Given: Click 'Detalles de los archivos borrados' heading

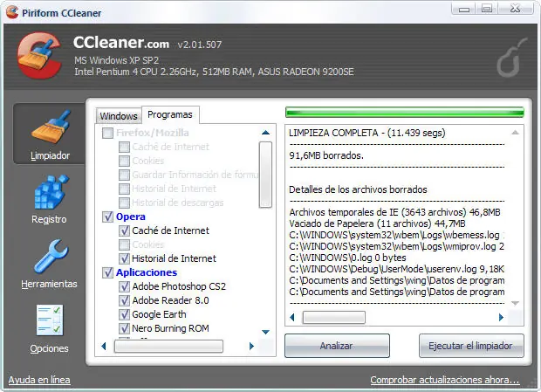Looking at the screenshot, I should [358, 189].
